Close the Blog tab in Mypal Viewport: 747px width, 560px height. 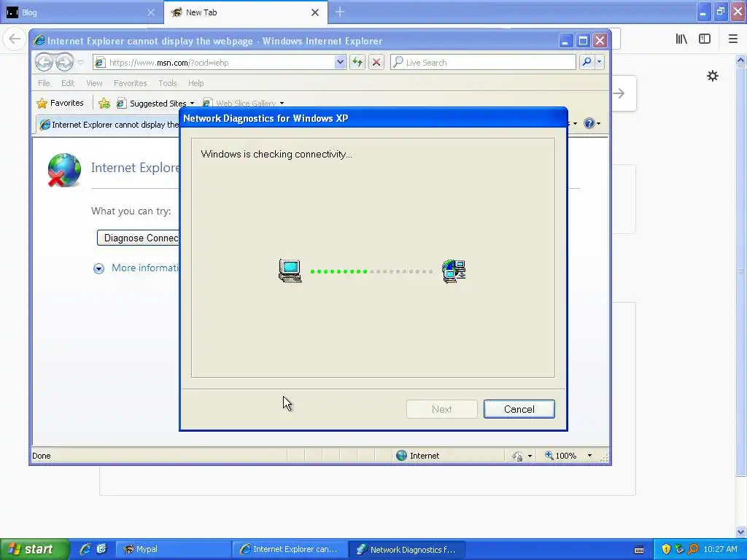point(151,13)
